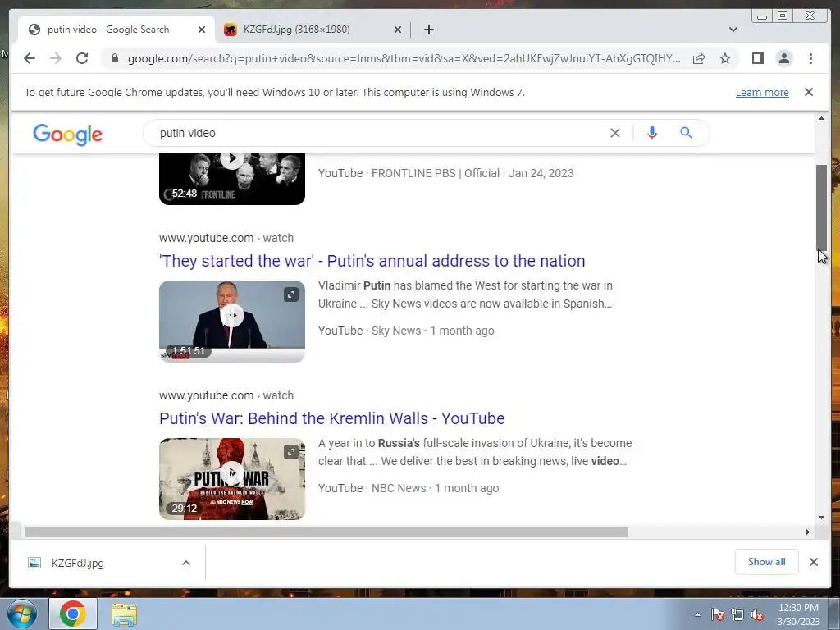Image resolution: width=840 pixels, height=630 pixels.
Task: Open Windows Explorer from the taskbar
Action: tap(124, 614)
